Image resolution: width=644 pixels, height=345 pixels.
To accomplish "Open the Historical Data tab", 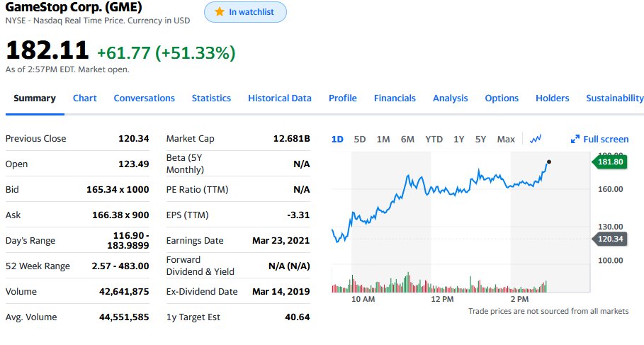I will (280, 98).
